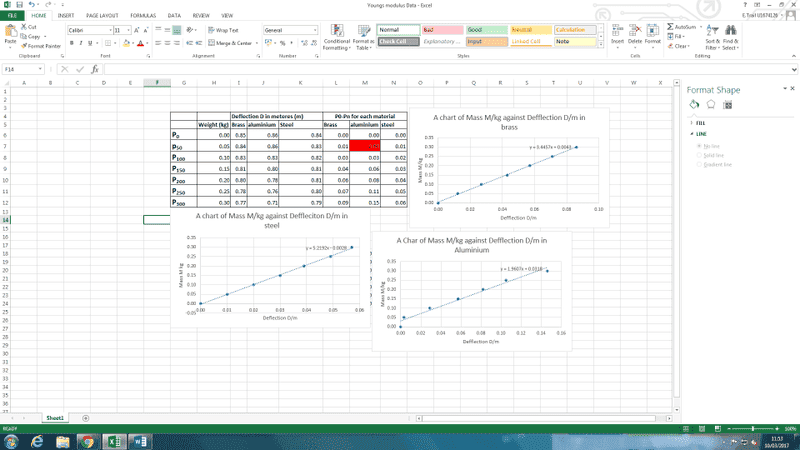Apply the Neutral cell style

click(x=531, y=30)
